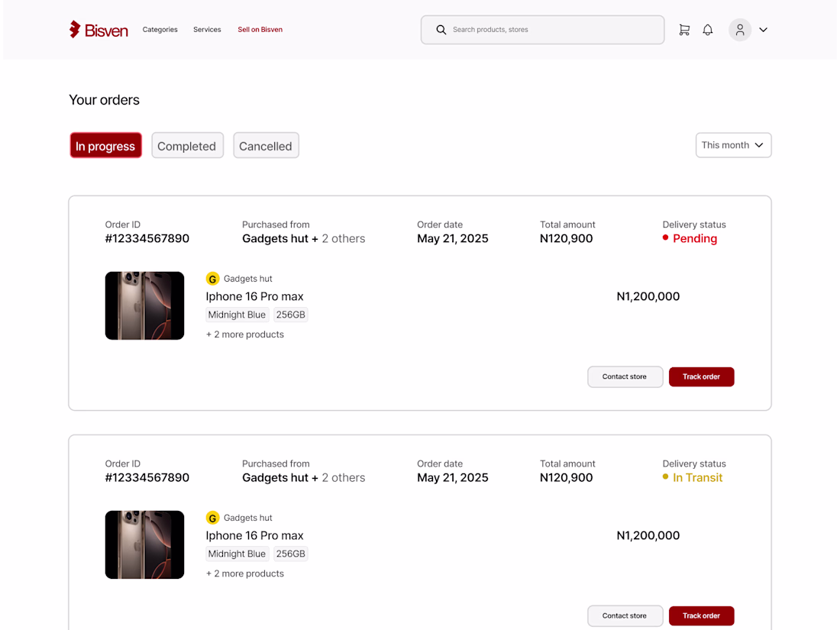Screen dimensions: 840x630
Task: Click the user profile avatar
Action: tap(740, 30)
